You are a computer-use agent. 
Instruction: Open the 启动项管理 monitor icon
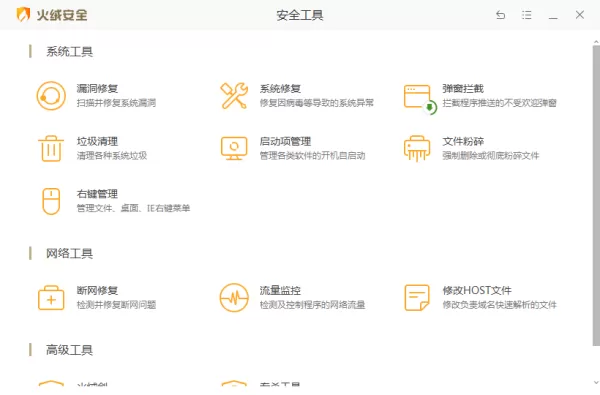coord(234,149)
